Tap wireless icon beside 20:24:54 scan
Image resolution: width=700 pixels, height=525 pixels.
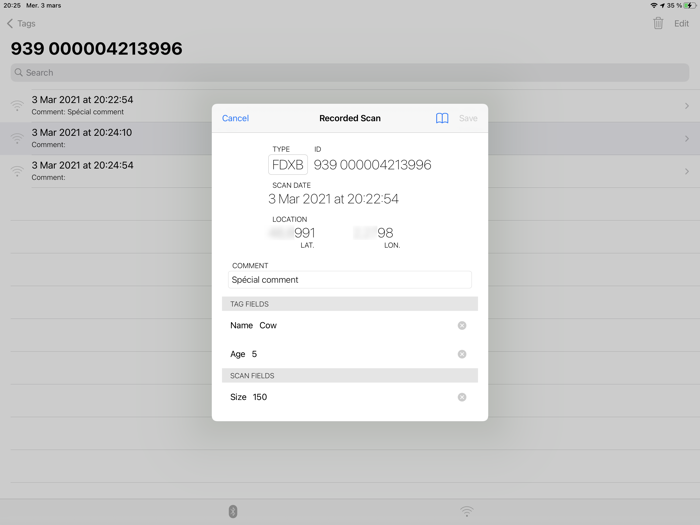tap(17, 171)
